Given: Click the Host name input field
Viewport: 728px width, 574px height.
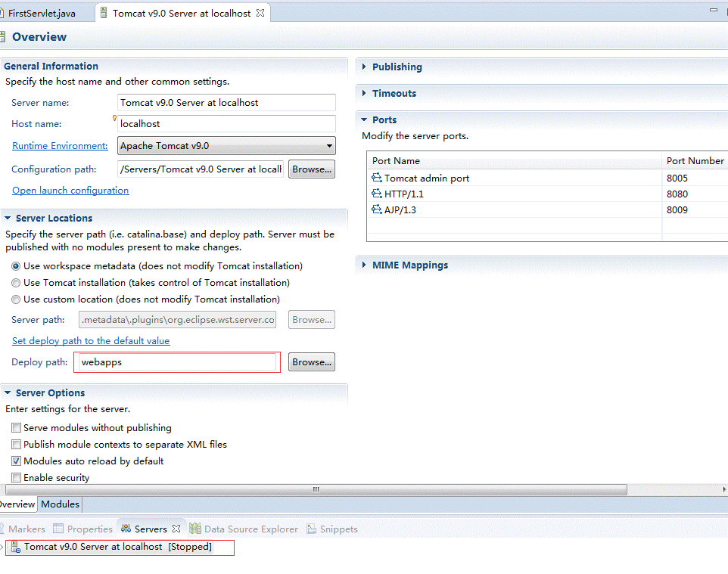Looking at the screenshot, I should [x=226, y=124].
